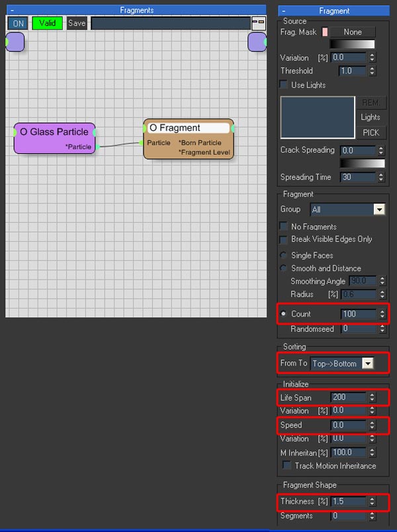Click the Source Variation value field
This screenshot has width=397, height=532.
pos(349,57)
